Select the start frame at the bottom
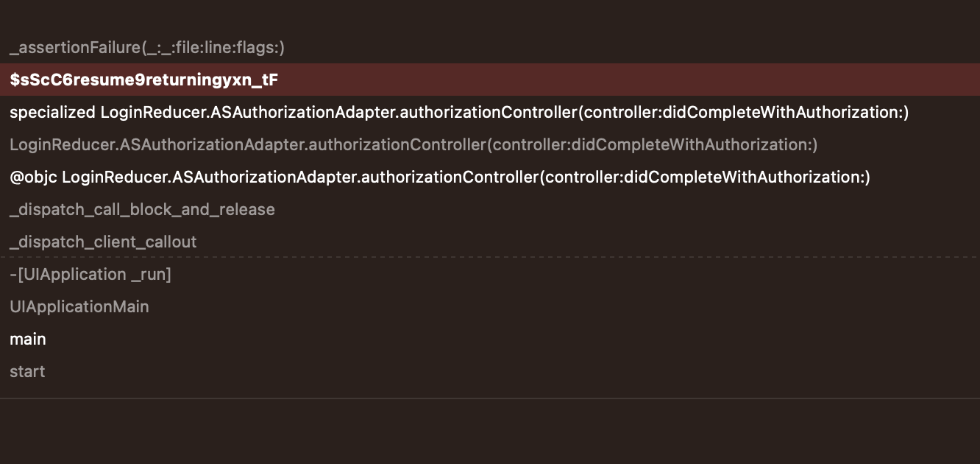The height and width of the screenshot is (464, 980). click(x=27, y=372)
